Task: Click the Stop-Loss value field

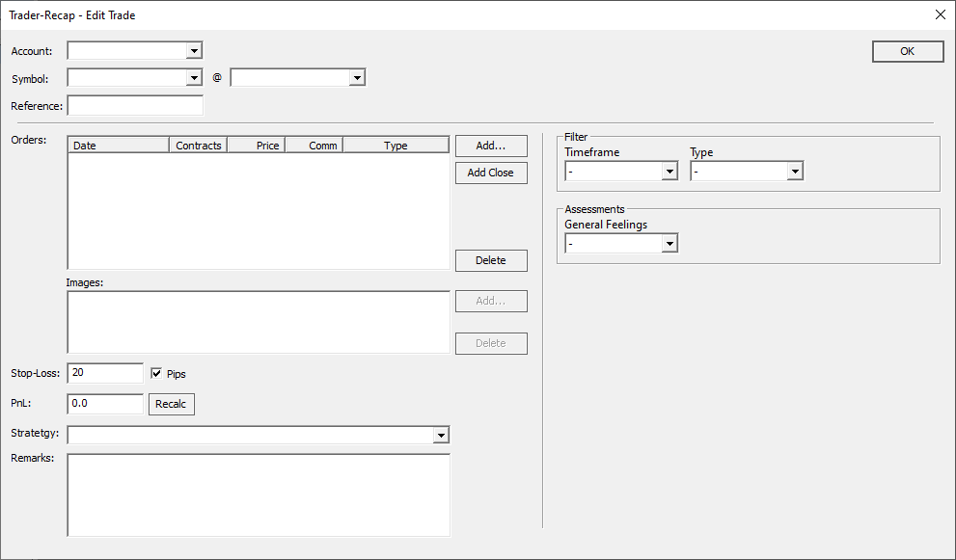Action: [x=105, y=373]
